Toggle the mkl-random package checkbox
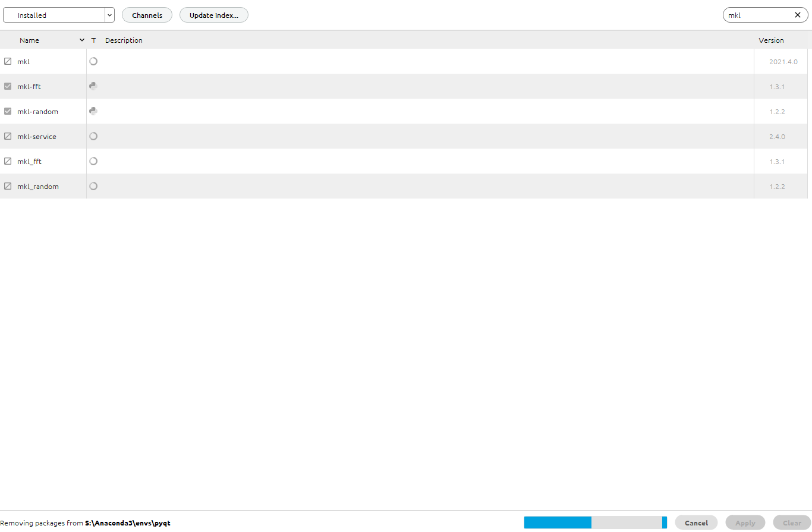Screen dimensions: 812x532 (8, 111)
